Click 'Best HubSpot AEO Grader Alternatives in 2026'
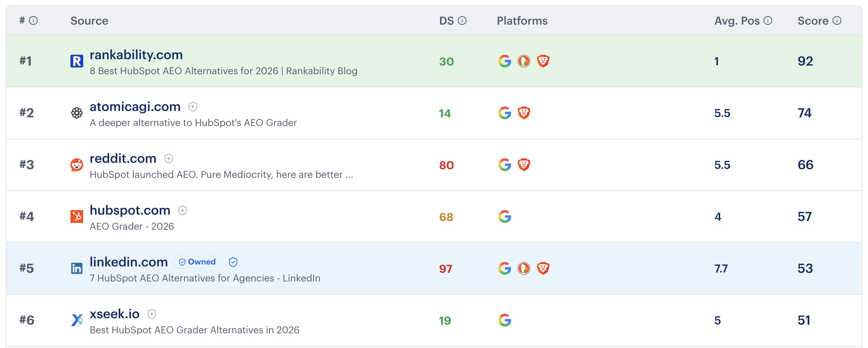The image size is (868, 348). click(x=194, y=330)
